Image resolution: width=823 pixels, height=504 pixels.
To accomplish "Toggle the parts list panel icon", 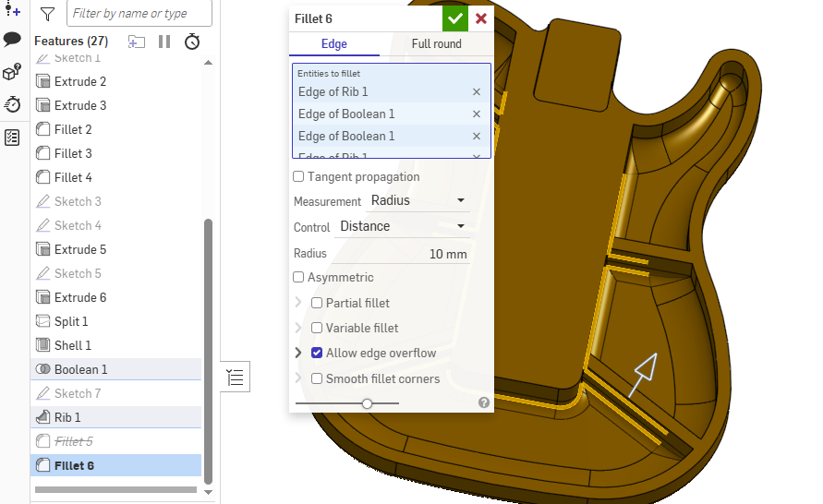I will click(236, 378).
